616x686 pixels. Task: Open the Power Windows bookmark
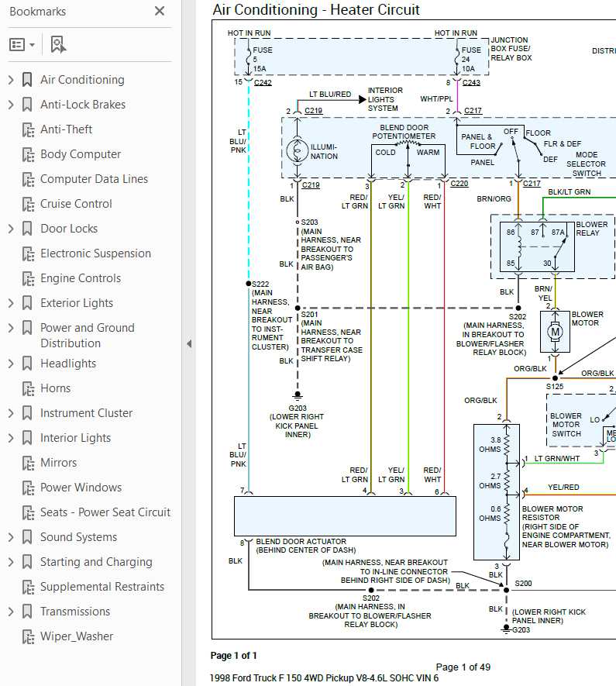point(81,488)
